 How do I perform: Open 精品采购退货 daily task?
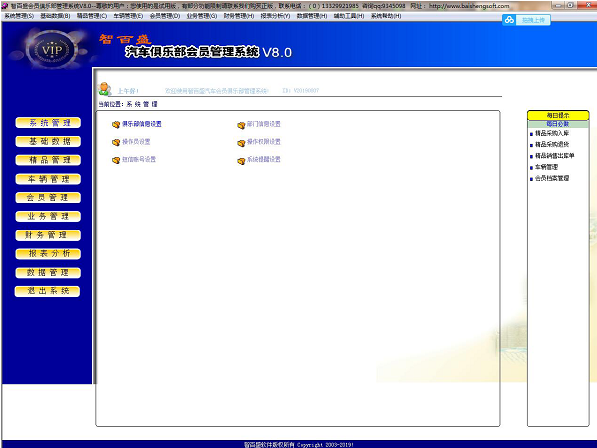point(552,144)
